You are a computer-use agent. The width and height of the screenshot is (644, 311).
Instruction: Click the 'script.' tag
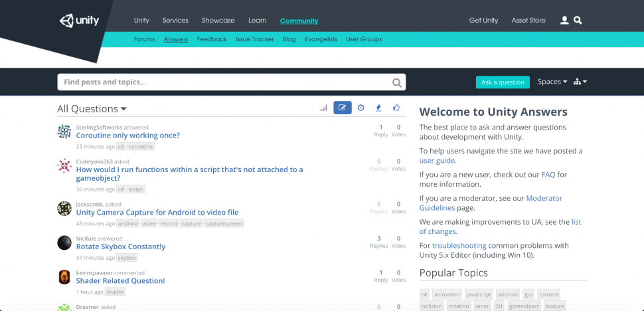(x=136, y=189)
